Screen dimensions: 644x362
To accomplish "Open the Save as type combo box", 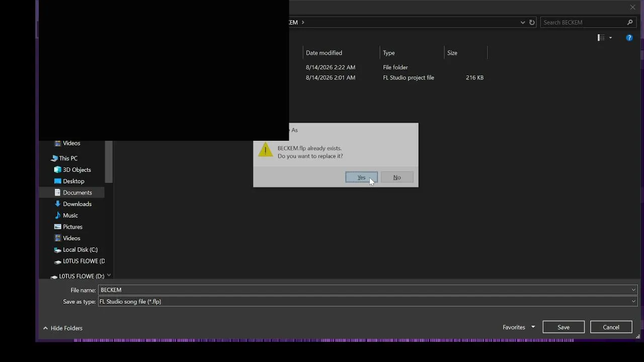I will [368, 302].
